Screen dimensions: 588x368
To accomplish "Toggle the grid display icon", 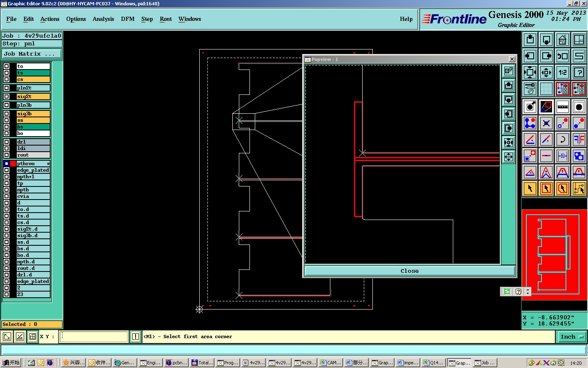I will pyautogui.click(x=546, y=89).
